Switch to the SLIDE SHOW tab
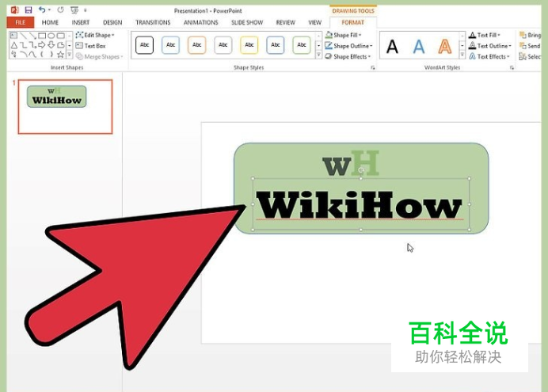Screen dimensions: 548x392 [x=247, y=22]
